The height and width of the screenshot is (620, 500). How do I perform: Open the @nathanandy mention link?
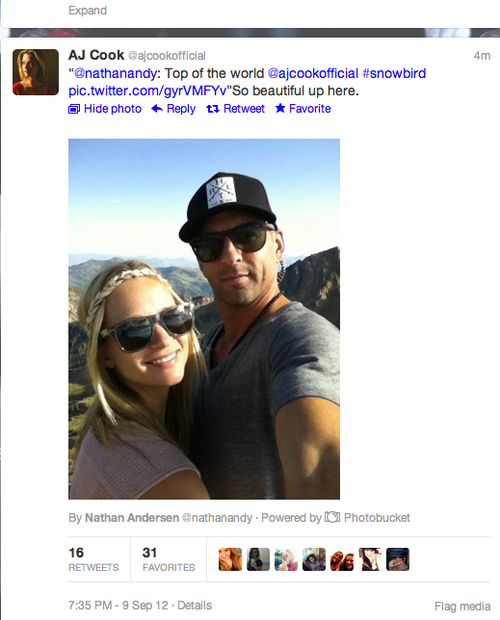[115, 74]
